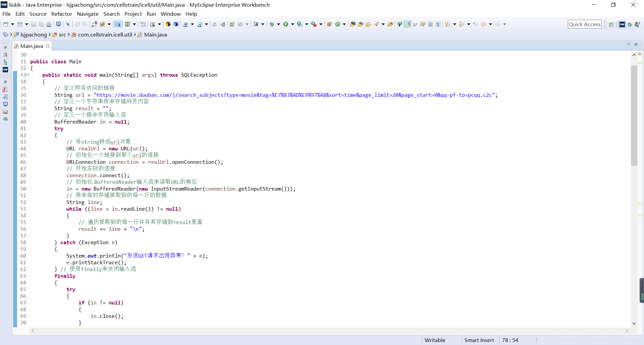Toggle Block Selection Mode button
Image resolution: width=644 pixels, height=345 pixels.
(x=430, y=24)
